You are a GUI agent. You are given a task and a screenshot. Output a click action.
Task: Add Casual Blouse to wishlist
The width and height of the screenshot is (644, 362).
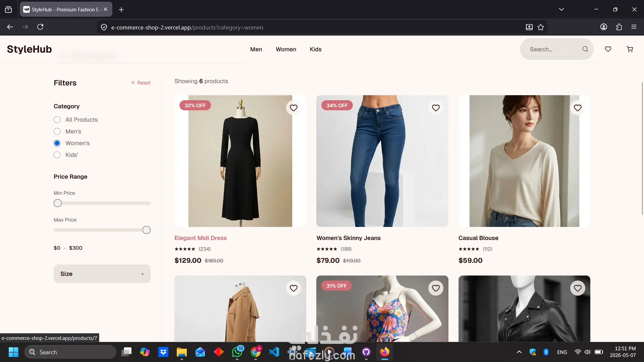pos(578,108)
